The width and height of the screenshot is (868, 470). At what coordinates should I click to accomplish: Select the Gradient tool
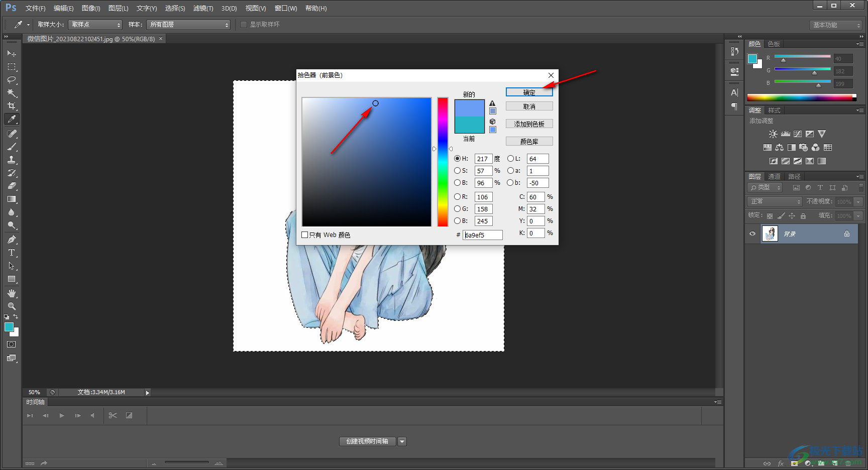[12, 199]
